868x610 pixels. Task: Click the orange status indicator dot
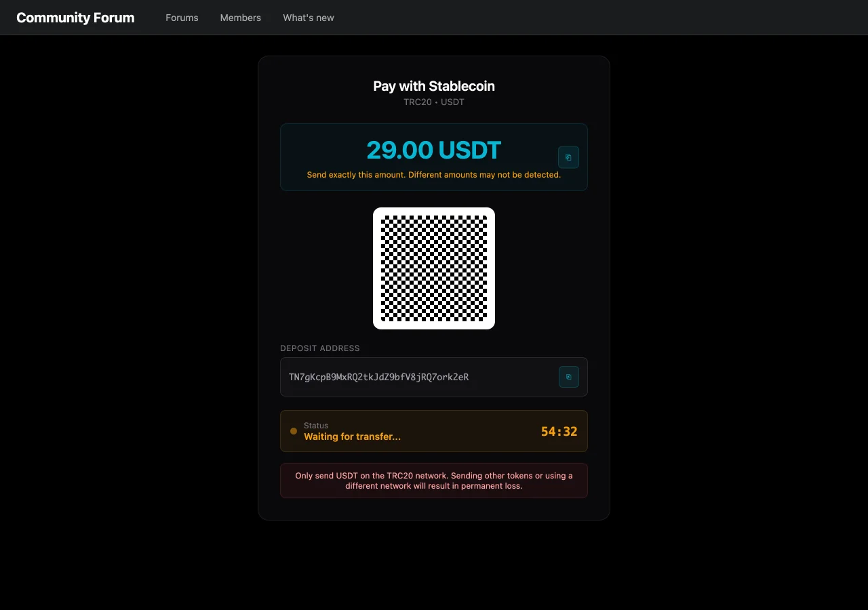click(294, 431)
